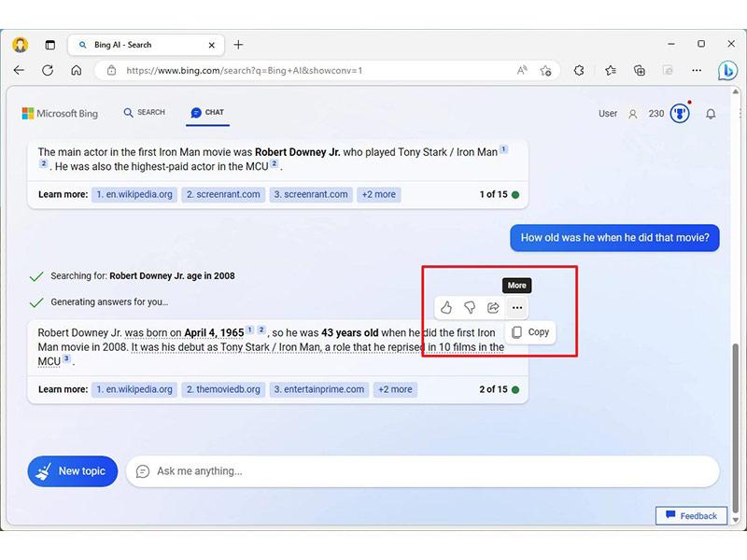Image resolution: width=747 pixels, height=560 pixels.
Task: Expand +2 more sources in second answer
Action: (395, 389)
